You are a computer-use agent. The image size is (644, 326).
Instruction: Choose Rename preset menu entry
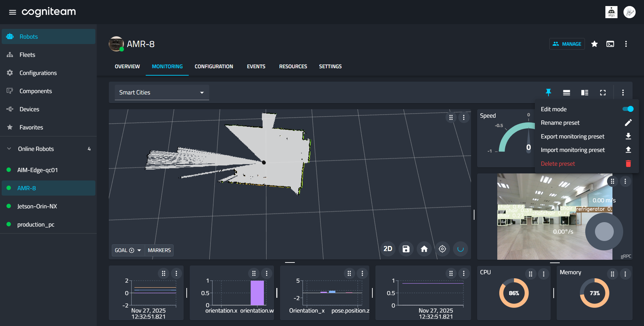click(587, 123)
